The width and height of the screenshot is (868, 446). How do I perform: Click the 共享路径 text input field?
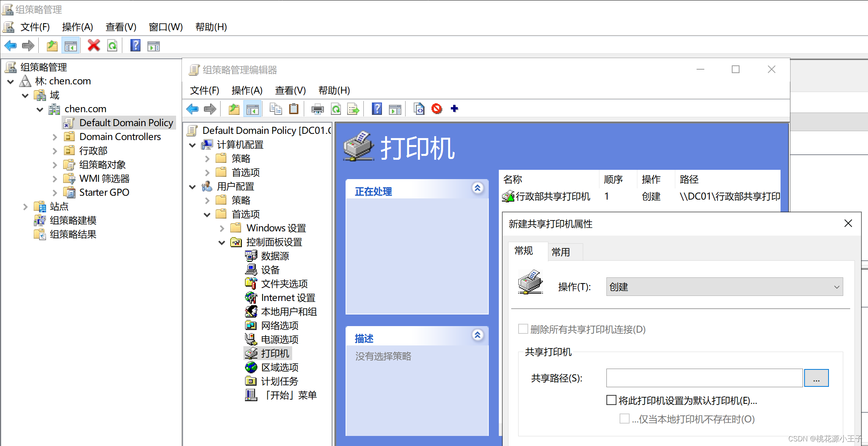coord(704,378)
